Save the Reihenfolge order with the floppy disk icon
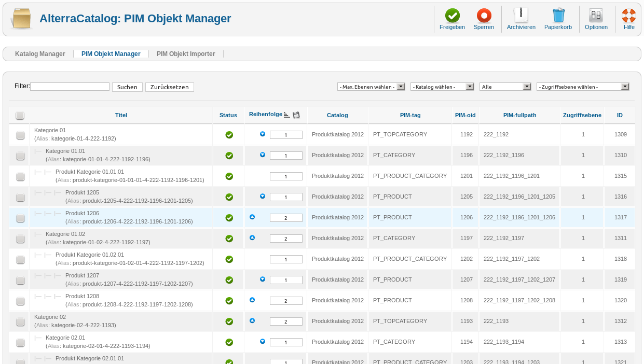The image size is (644, 364). pos(297,115)
